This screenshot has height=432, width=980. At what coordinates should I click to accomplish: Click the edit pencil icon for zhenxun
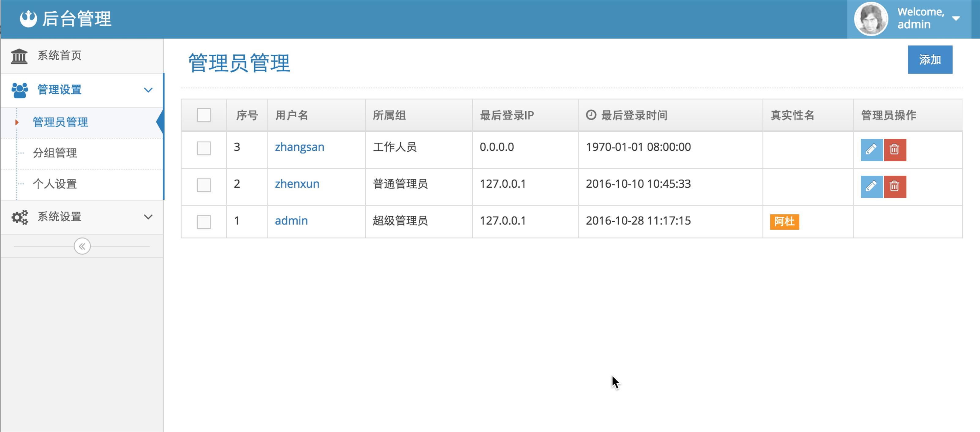[x=871, y=186]
